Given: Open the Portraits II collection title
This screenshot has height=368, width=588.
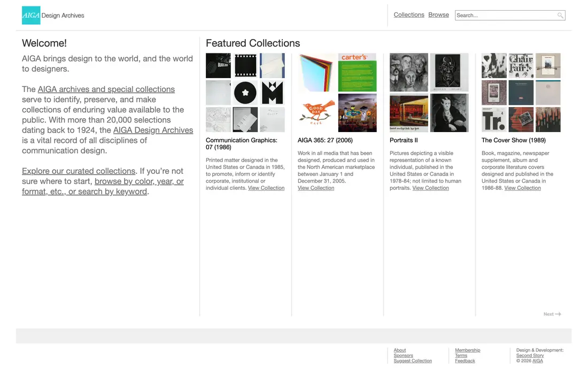Looking at the screenshot, I should coord(404,140).
